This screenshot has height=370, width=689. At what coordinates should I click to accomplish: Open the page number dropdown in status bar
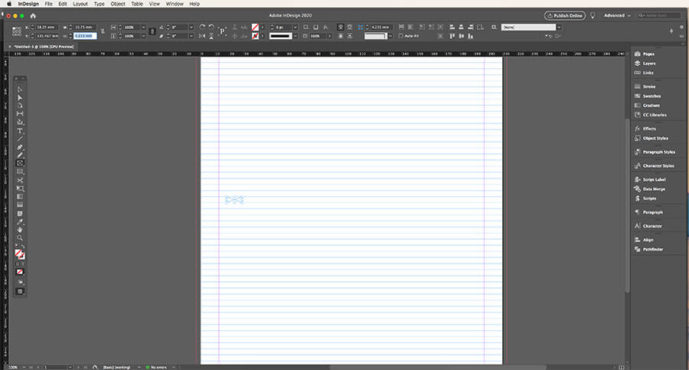click(69, 367)
